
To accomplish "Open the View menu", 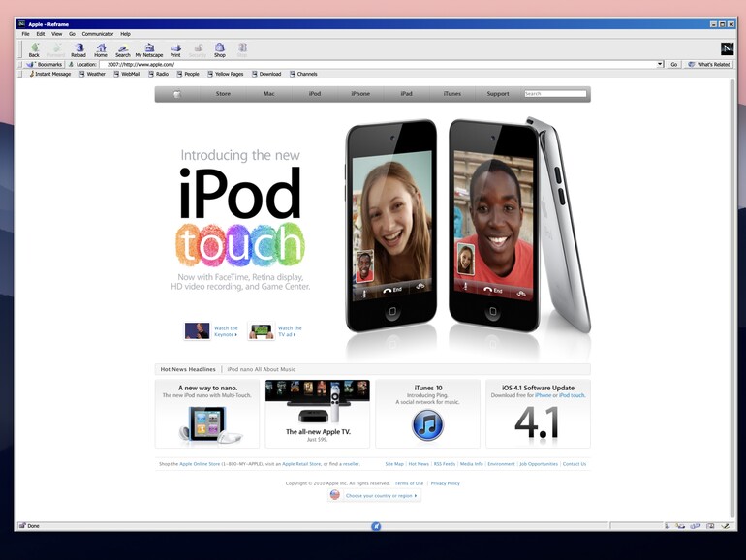I will click(56, 34).
